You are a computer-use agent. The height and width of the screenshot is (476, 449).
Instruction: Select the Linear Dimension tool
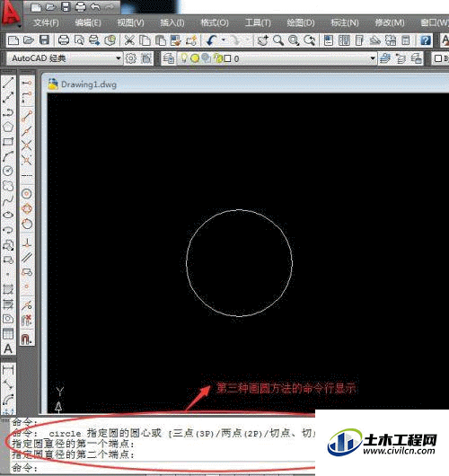click(x=8, y=370)
